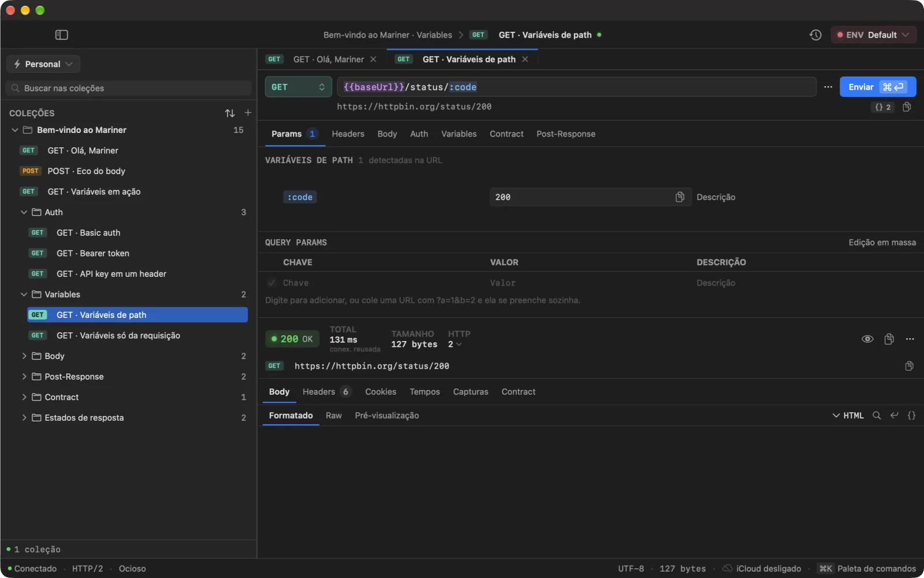Open the request history clock icon
Image resolution: width=924 pixels, height=578 pixels.
click(815, 35)
